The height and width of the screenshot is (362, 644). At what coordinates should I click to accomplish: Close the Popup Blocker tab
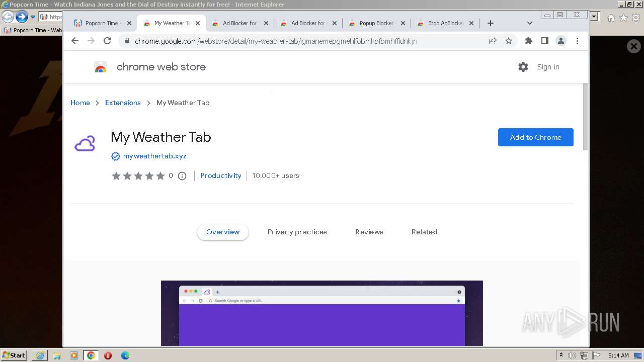click(403, 23)
